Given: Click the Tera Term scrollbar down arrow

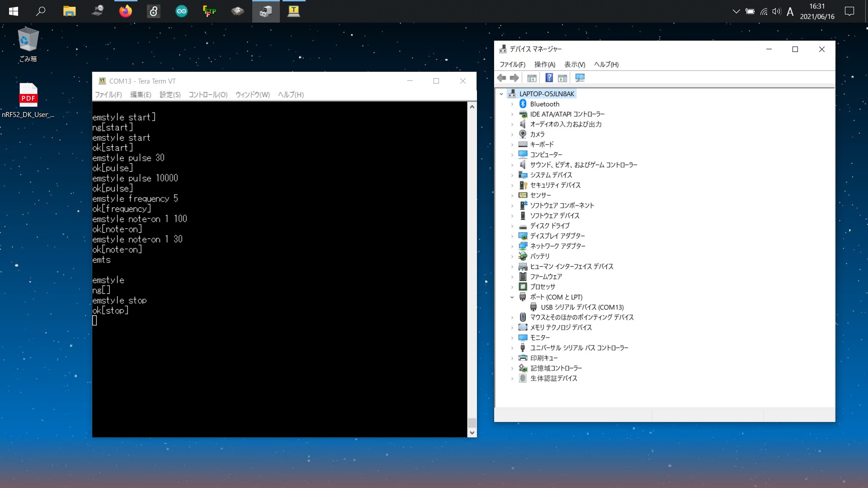Looking at the screenshot, I should [472, 433].
